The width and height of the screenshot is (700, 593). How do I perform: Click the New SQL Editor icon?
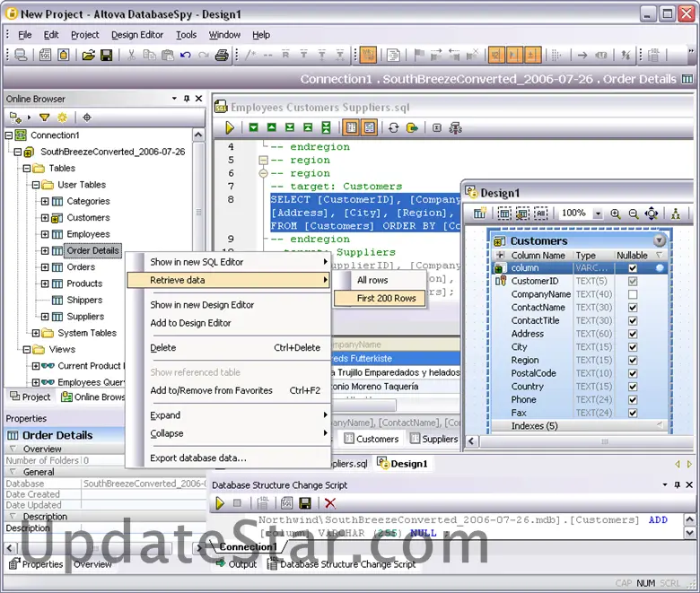45,55
